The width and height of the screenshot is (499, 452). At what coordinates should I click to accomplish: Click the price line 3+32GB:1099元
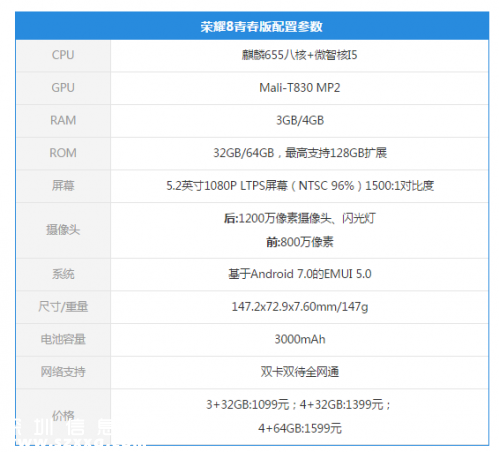pos(247,404)
